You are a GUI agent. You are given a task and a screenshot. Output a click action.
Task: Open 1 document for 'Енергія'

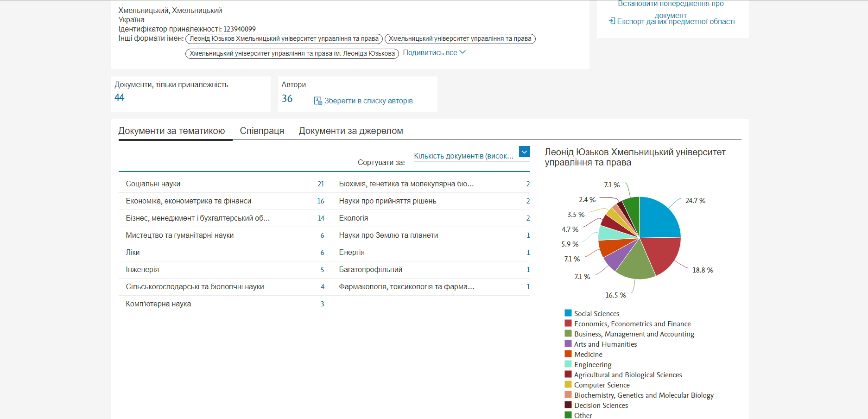coord(528,252)
